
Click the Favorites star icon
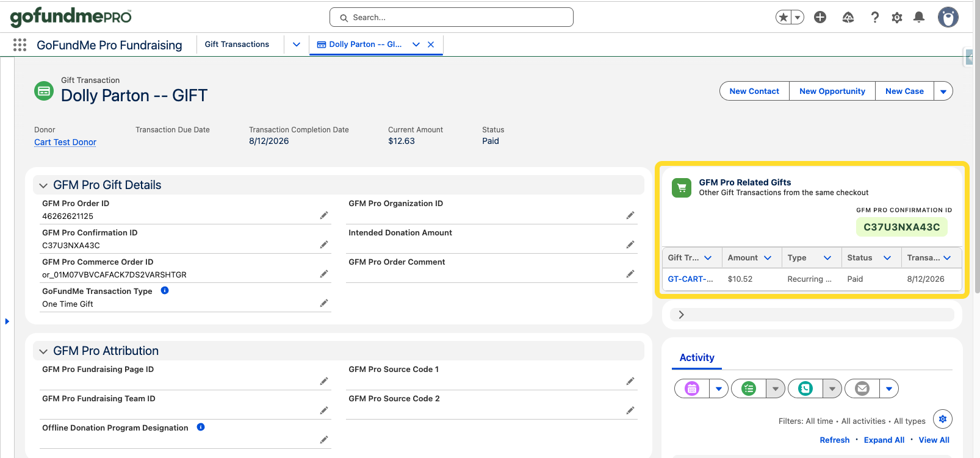click(x=783, y=17)
